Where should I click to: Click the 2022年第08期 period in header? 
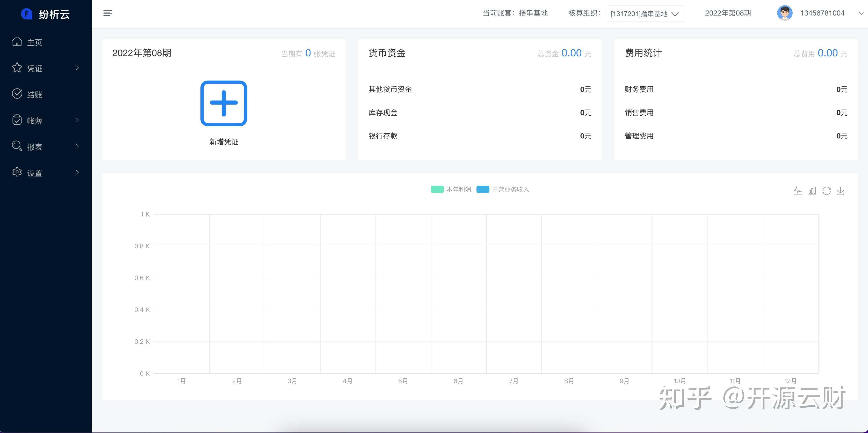[728, 13]
